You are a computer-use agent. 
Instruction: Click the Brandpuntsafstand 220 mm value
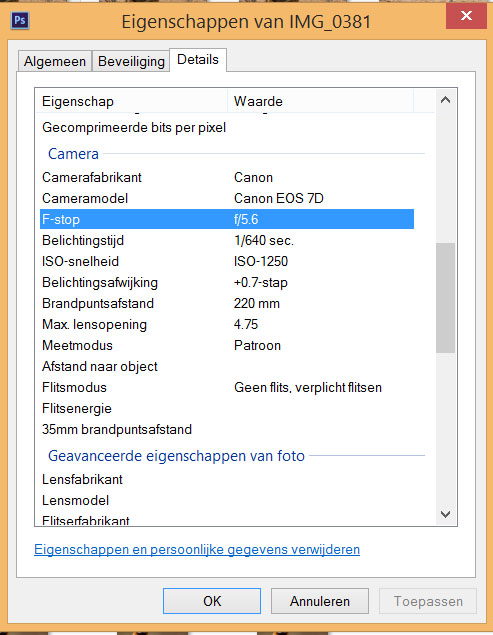coord(257,303)
